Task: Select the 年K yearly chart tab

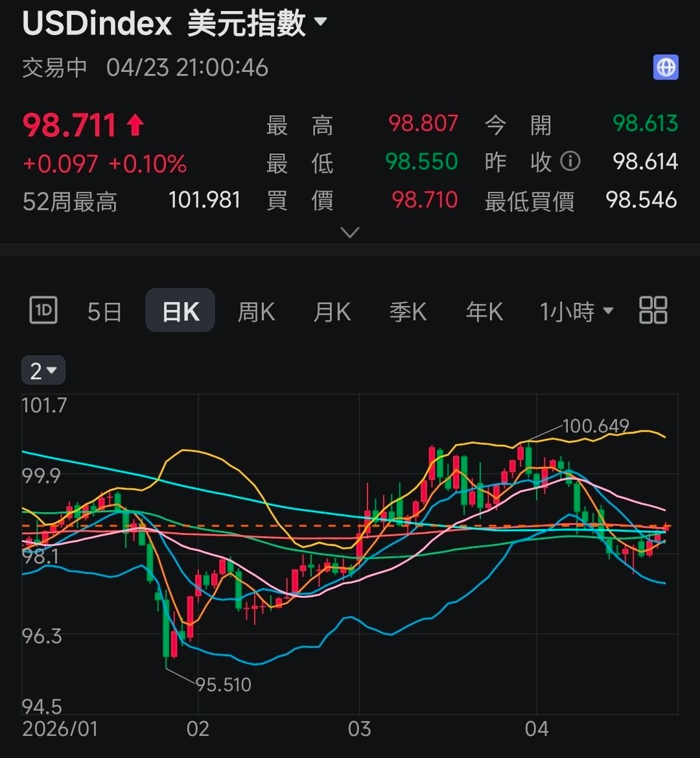Action: [484, 312]
